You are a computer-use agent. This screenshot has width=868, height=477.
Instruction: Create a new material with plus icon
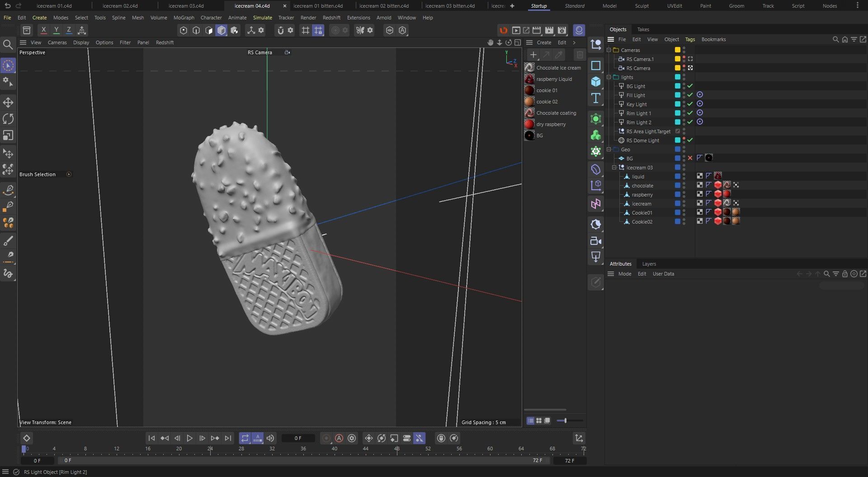point(533,55)
